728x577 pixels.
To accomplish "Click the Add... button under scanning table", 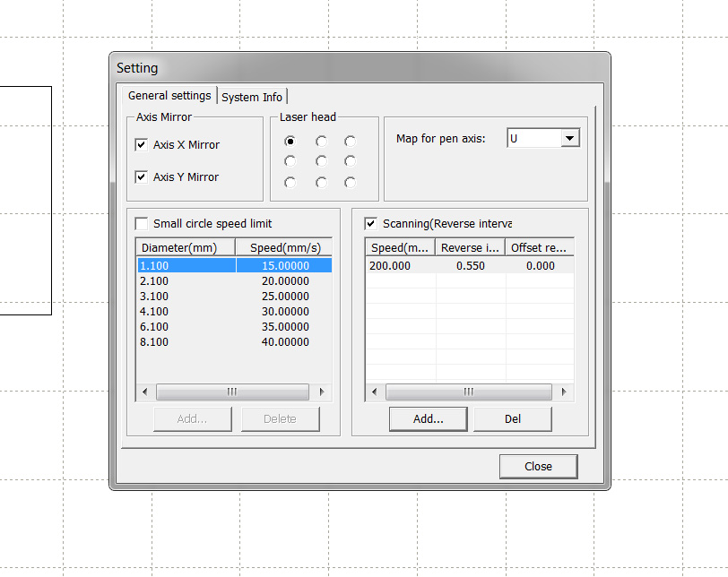I will (428, 418).
